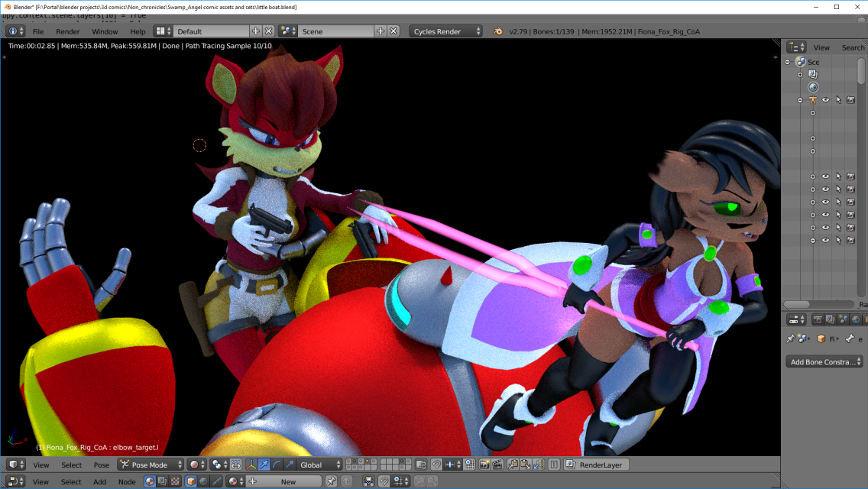Viewport: 868px width, 489px height.
Task: Copy the current pose to buffer
Action: tap(513, 465)
